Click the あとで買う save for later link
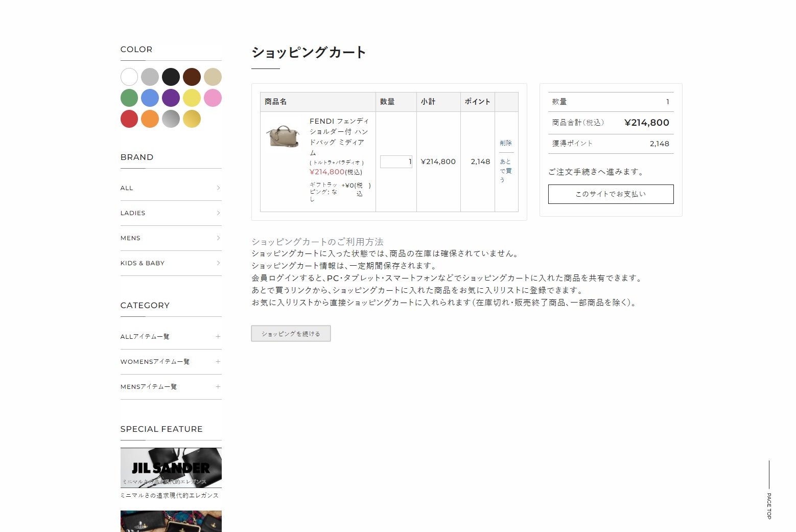This screenshot has width=796, height=532. point(506,170)
